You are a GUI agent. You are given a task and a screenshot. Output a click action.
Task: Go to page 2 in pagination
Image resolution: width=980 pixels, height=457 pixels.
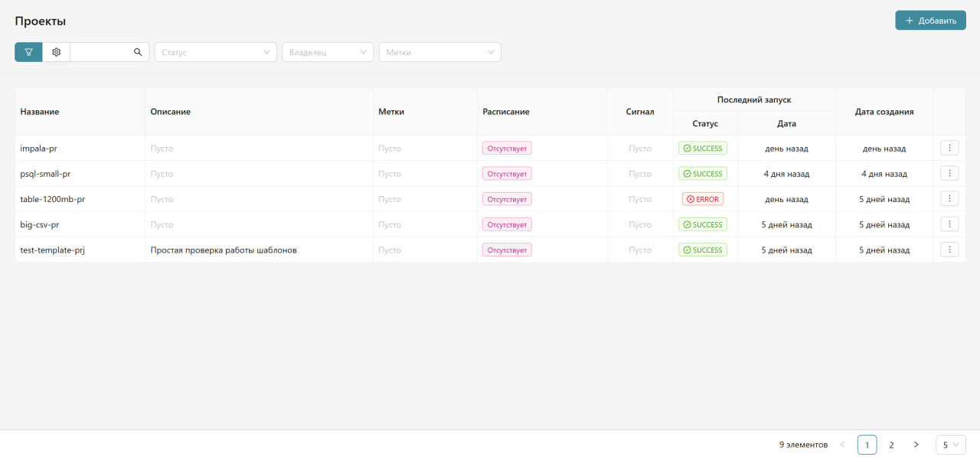pos(892,445)
